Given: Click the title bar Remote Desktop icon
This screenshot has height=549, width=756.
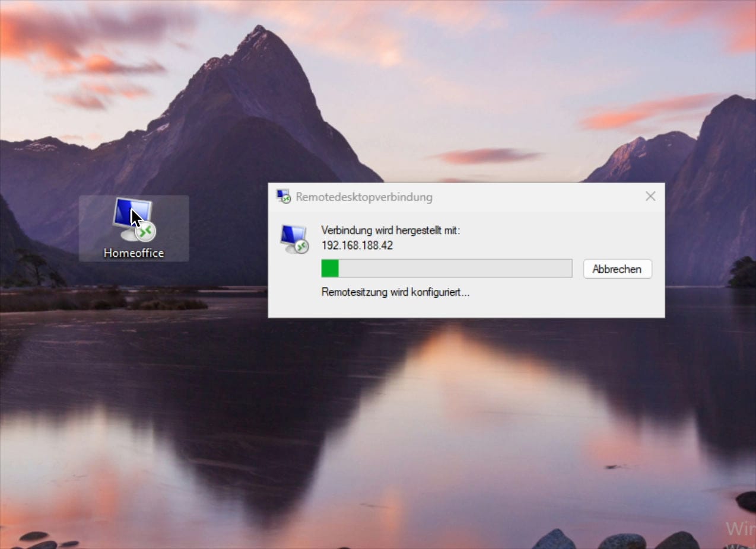Looking at the screenshot, I should [x=284, y=197].
